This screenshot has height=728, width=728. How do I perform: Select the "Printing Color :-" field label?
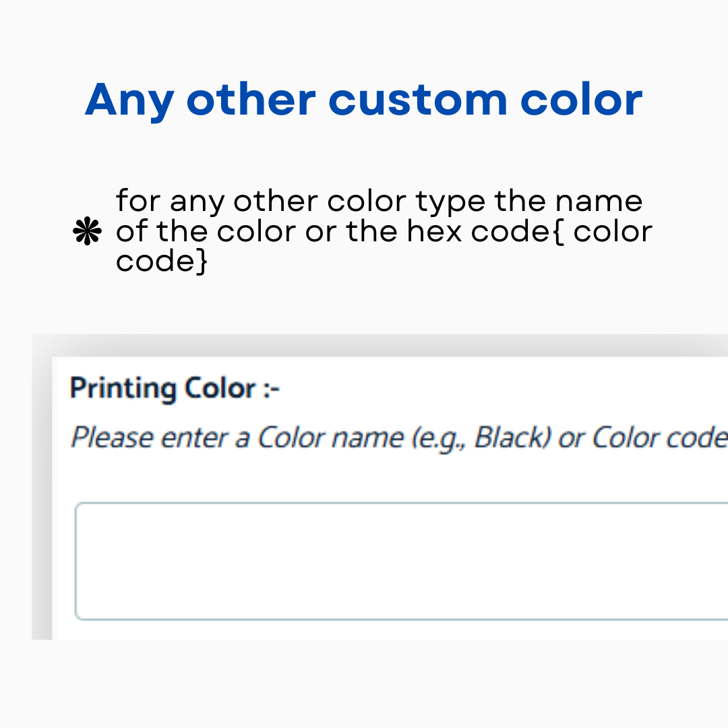(175, 389)
